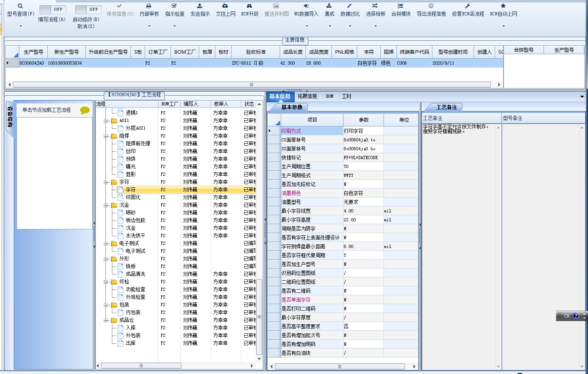The height and width of the screenshot is (374, 588).
Task: Click 集成 download icon
Action: click(x=329, y=6)
